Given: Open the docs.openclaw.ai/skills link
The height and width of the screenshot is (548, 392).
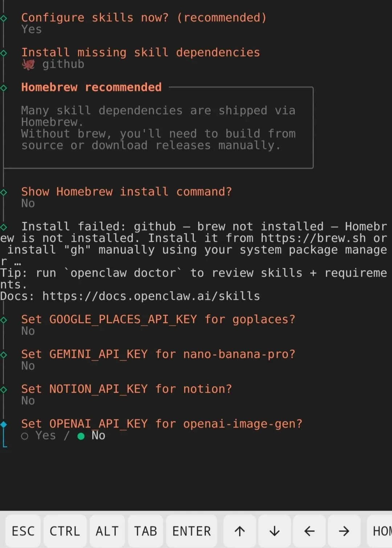Looking at the screenshot, I should click(151, 296).
